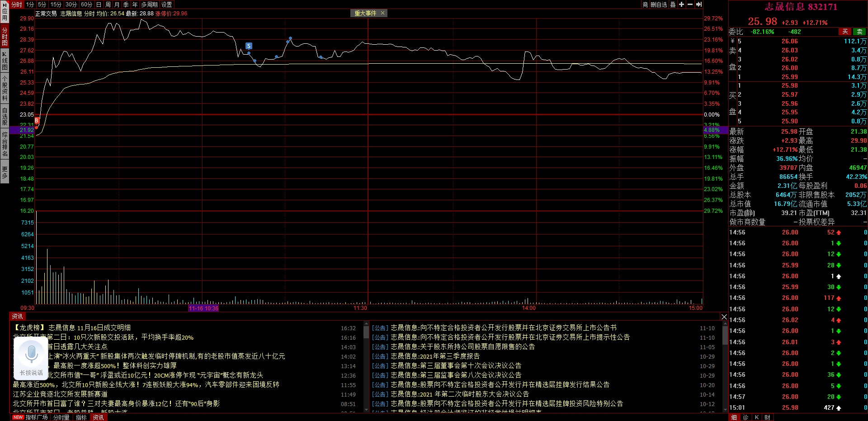
Task: Click the plus zoom-in icon above chart
Action: click(x=681, y=5)
